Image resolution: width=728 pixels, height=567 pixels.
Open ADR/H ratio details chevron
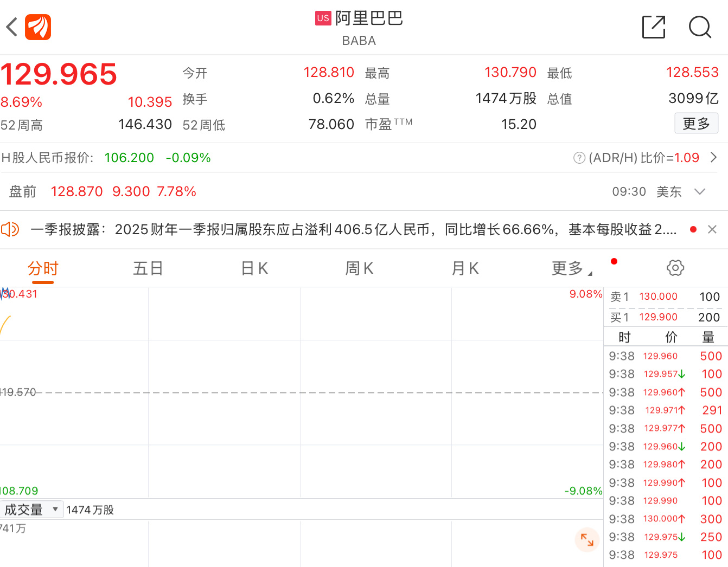[714, 158]
